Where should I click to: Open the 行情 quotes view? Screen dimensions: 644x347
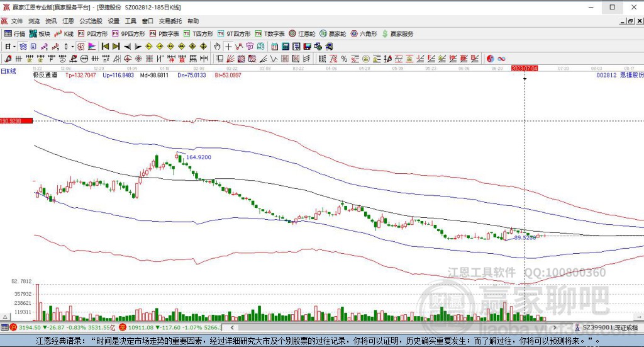click(x=15, y=34)
